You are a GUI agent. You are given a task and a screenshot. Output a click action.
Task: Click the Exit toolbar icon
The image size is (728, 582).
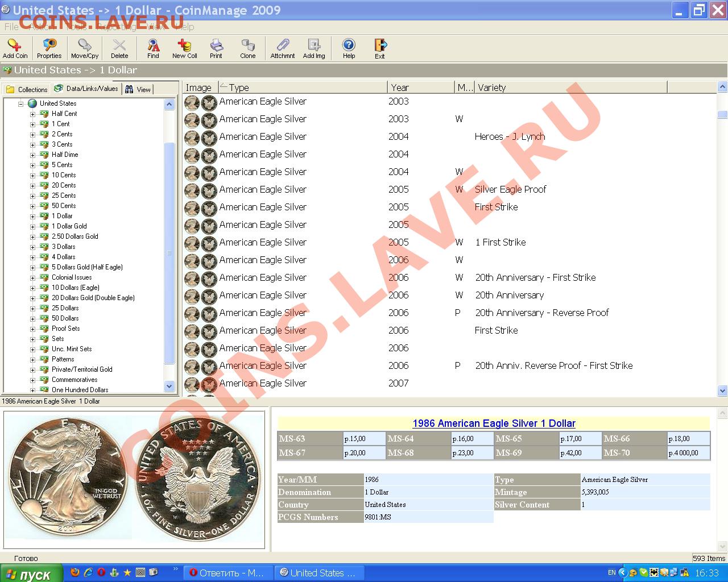380,48
